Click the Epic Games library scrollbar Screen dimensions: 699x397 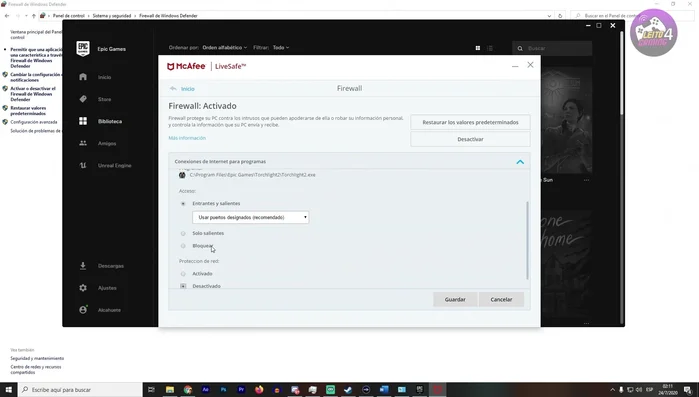coord(621,74)
